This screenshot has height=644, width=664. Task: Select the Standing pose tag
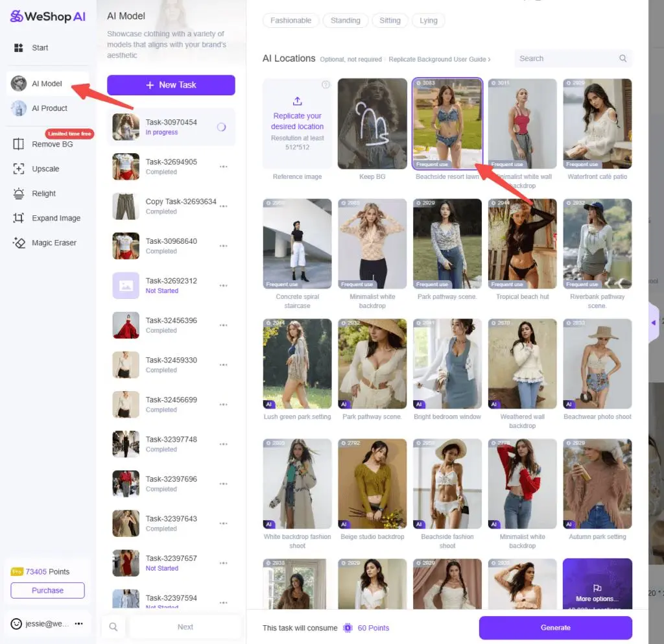[345, 20]
